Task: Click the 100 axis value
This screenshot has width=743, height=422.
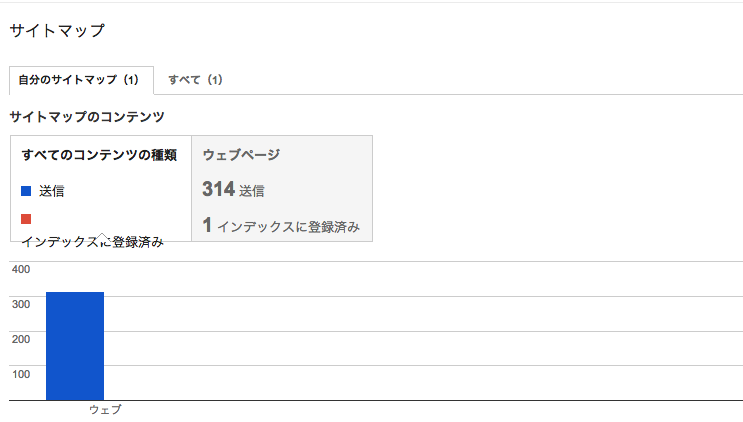Action: click(x=21, y=375)
